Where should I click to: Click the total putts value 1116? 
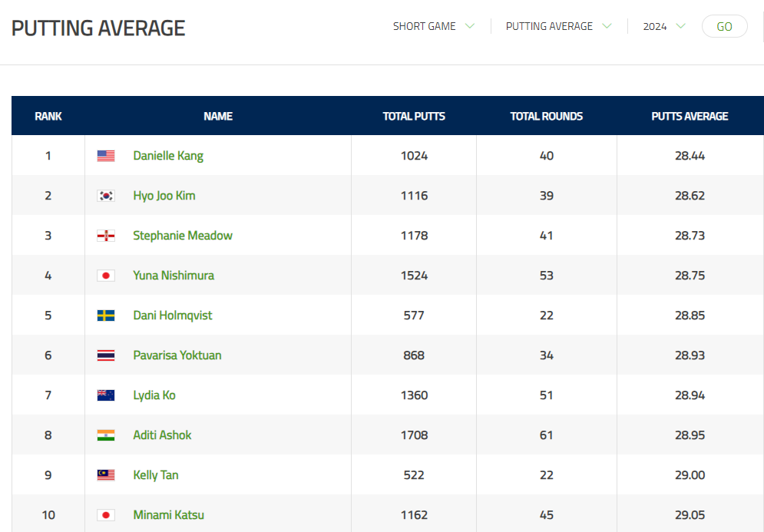click(x=414, y=196)
